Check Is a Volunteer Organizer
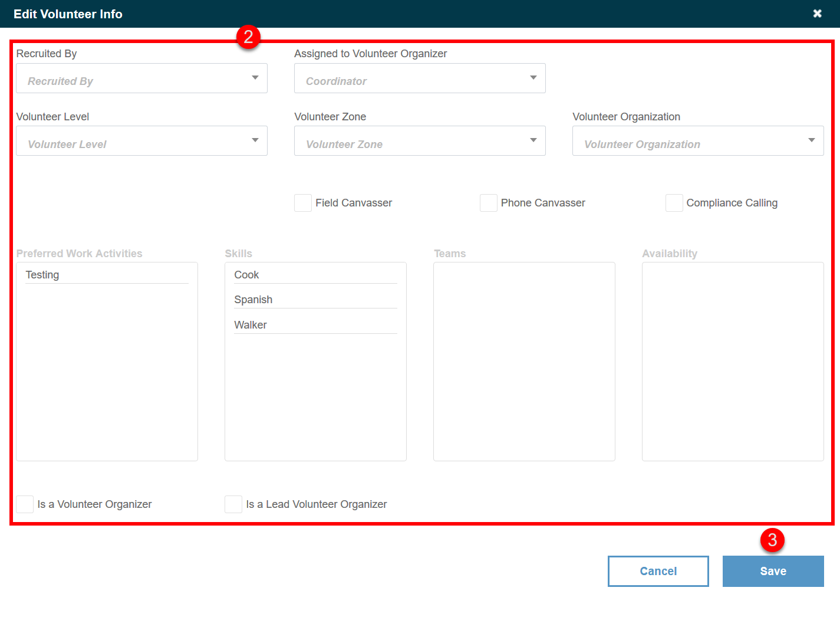The height and width of the screenshot is (617, 840). 24,504
